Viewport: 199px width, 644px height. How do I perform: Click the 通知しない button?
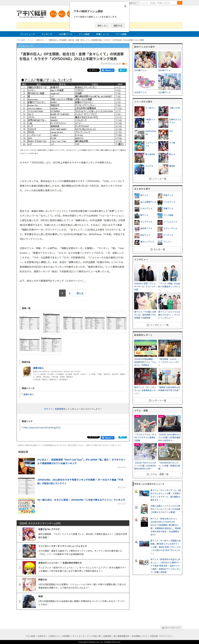pos(103,26)
